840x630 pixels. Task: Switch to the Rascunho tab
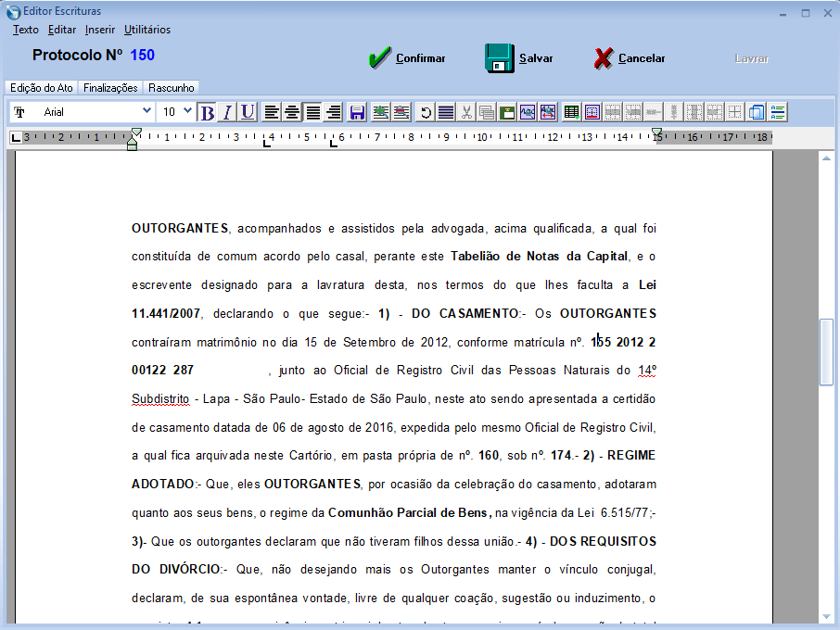tap(172, 88)
